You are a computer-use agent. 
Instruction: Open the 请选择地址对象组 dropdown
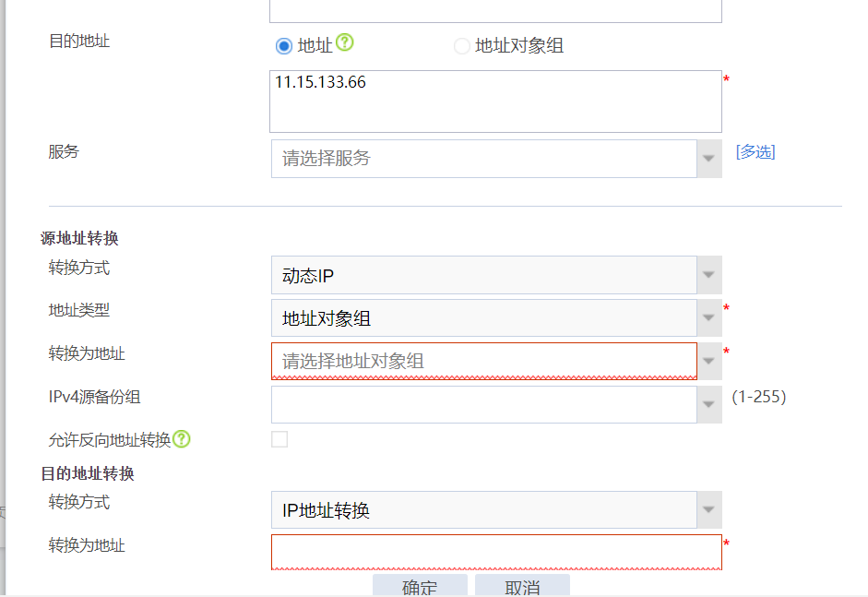(x=483, y=361)
